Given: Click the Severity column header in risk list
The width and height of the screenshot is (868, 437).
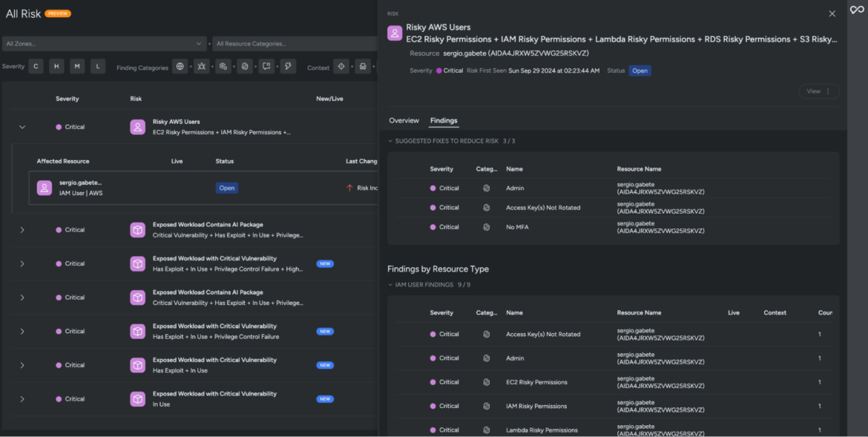Looking at the screenshot, I should tap(67, 99).
